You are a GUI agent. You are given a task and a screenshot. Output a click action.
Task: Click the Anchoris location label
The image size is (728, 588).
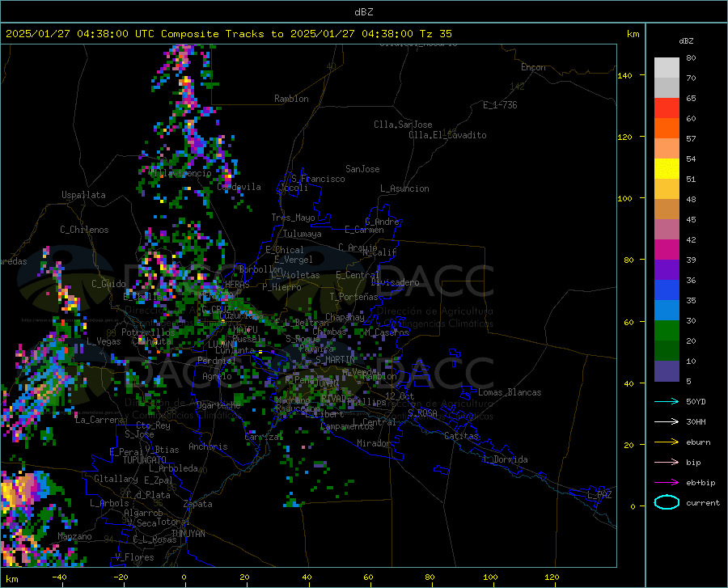tap(208, 446)
